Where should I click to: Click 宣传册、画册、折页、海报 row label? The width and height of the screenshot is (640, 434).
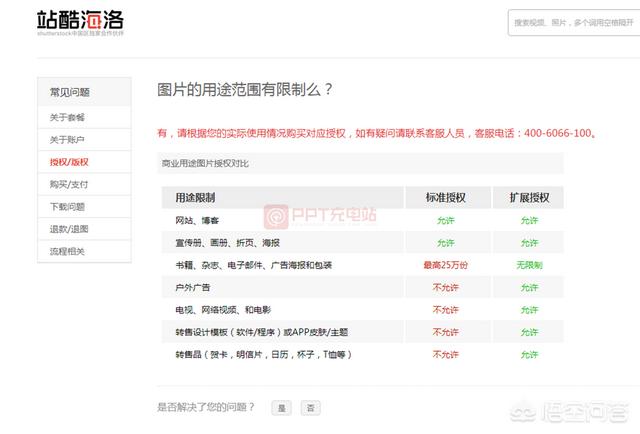click(227, 243)
